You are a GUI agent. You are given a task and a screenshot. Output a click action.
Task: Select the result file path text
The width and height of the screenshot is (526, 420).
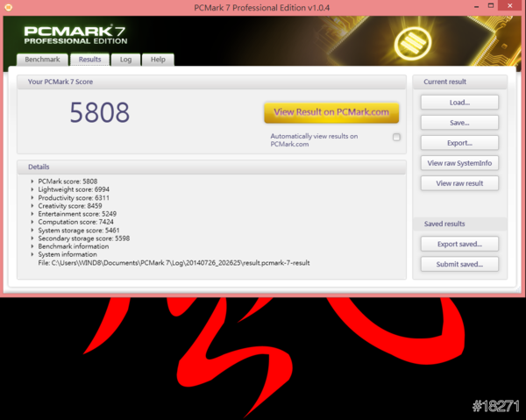(x=174, y=263)
